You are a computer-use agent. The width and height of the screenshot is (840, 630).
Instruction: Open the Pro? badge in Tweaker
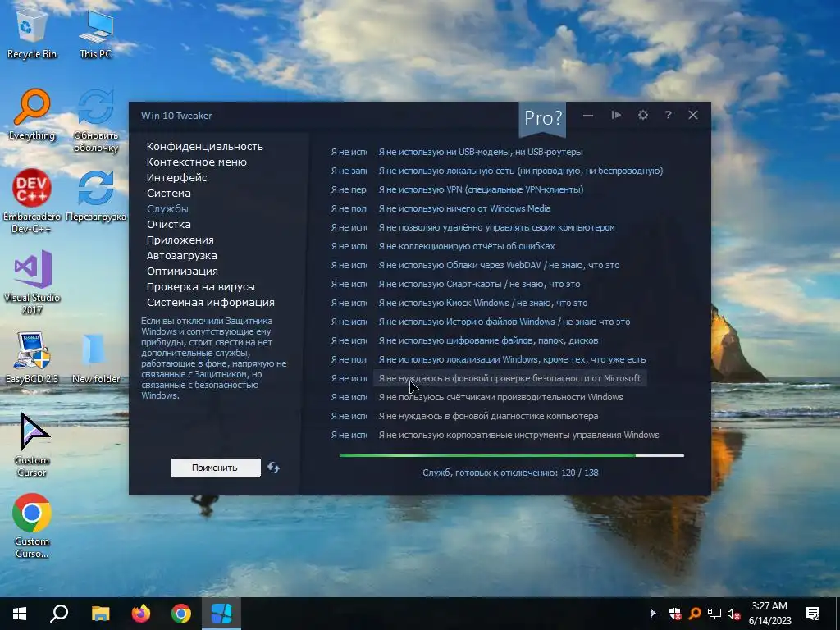tap(543, 118)
